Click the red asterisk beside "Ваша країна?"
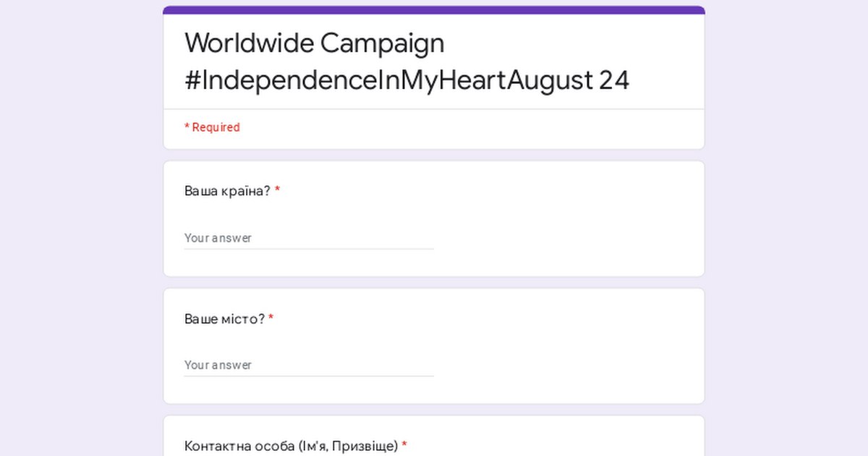This screenshot has width=868, height=456. (x=277, y=191)
